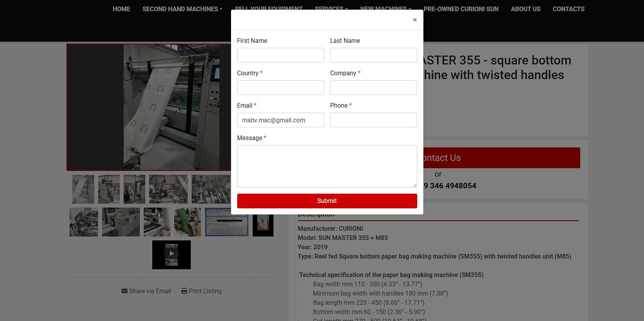Screen dimensions: 644x321
Task: Go to the Pre-Owned Curioni Sun page
Action: pos(461,9)
